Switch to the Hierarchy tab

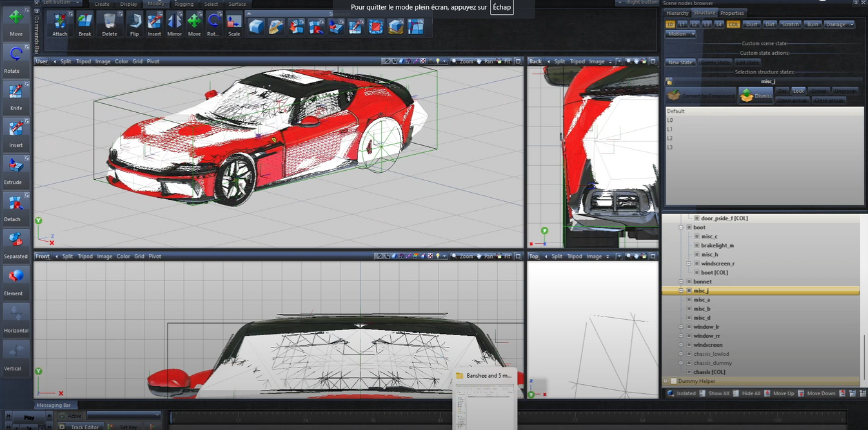pos(677,12)
